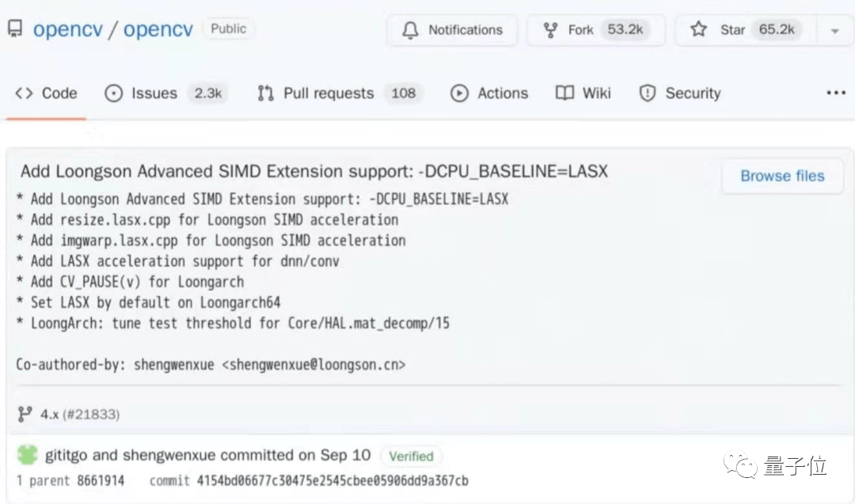Open the opencv repository name link
The image size is (855, 504).
click(x=158, y=28)
